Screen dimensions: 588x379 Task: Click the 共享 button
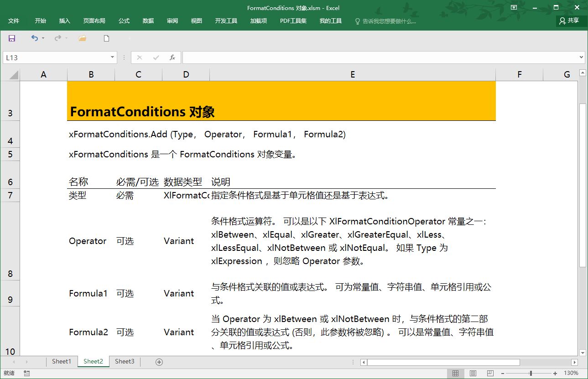pos(570,20)
